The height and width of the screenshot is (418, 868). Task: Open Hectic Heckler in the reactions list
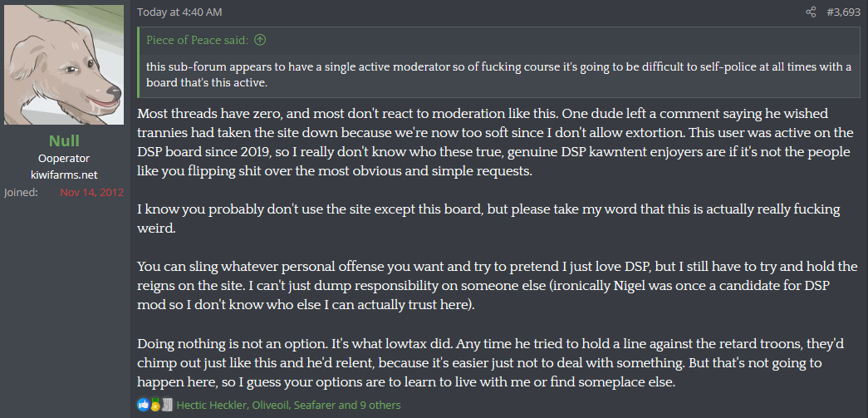click(210, 405)
